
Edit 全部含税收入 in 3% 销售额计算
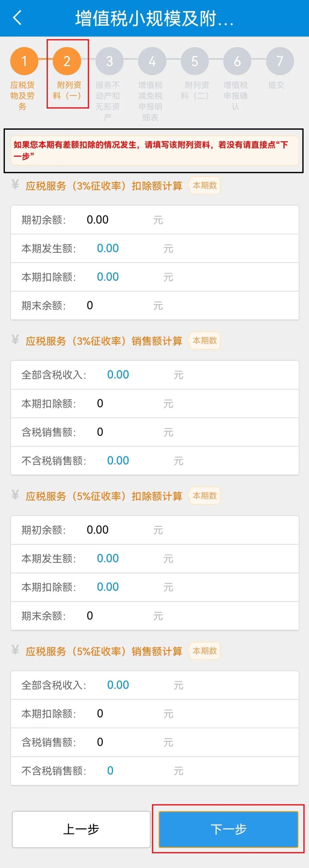[118, 375]
